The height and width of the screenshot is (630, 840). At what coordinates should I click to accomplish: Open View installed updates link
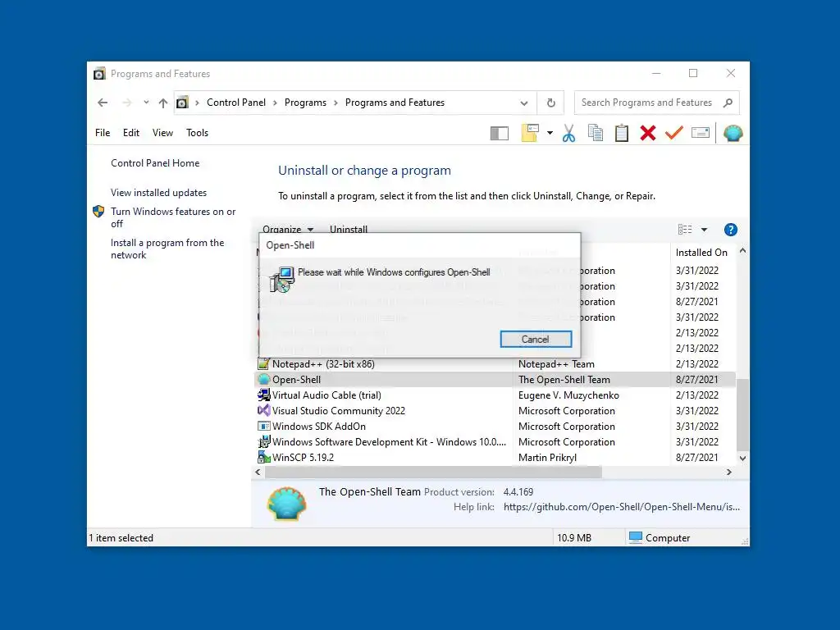[158, 192]
